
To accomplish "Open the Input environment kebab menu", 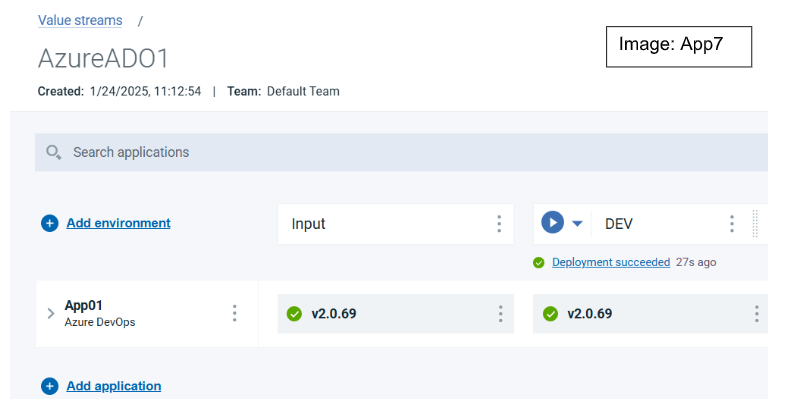I will 499,224.
